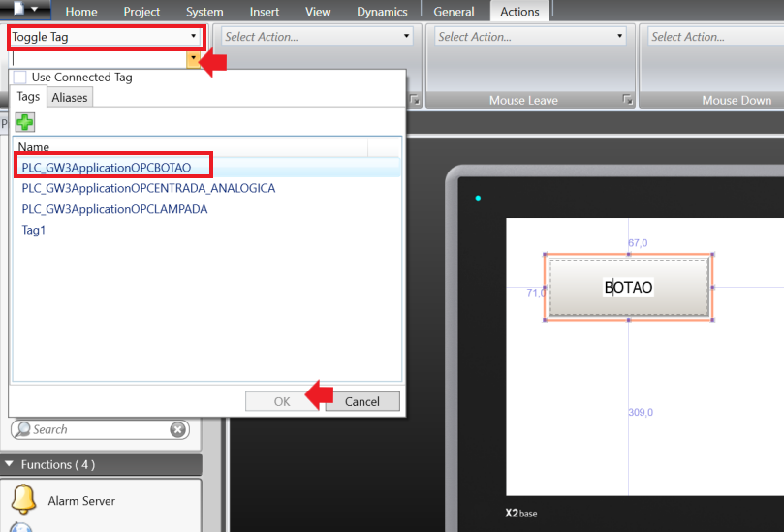Click the magnifier icon in the search box
This screenshot has width=784, height=532.
(x=20, y=429)
